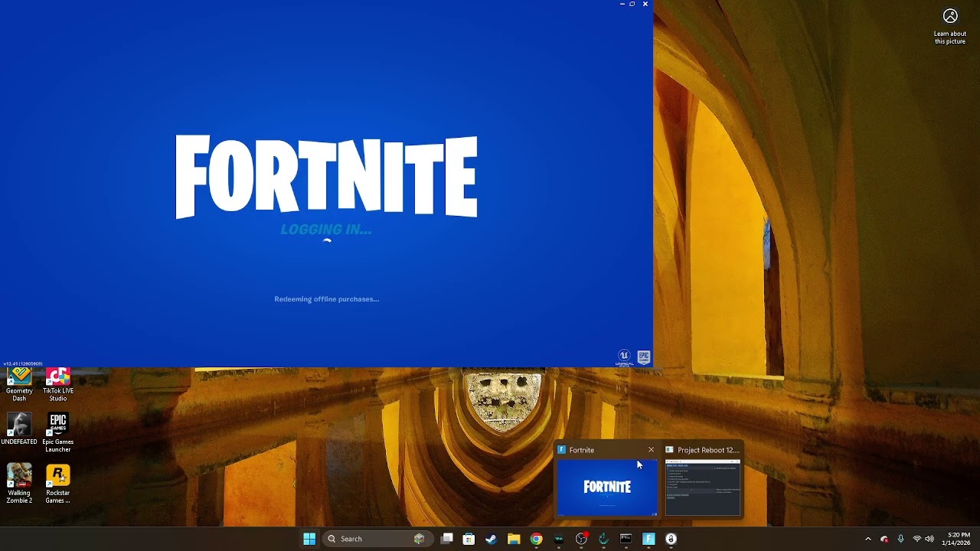Open OBS Studio from the taskbar
This screenshot has height=551, width=980.
point(581,539)
